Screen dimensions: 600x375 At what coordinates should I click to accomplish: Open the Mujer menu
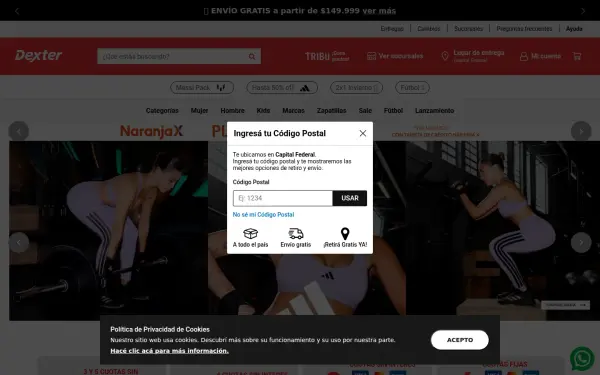tap(199, 111)
